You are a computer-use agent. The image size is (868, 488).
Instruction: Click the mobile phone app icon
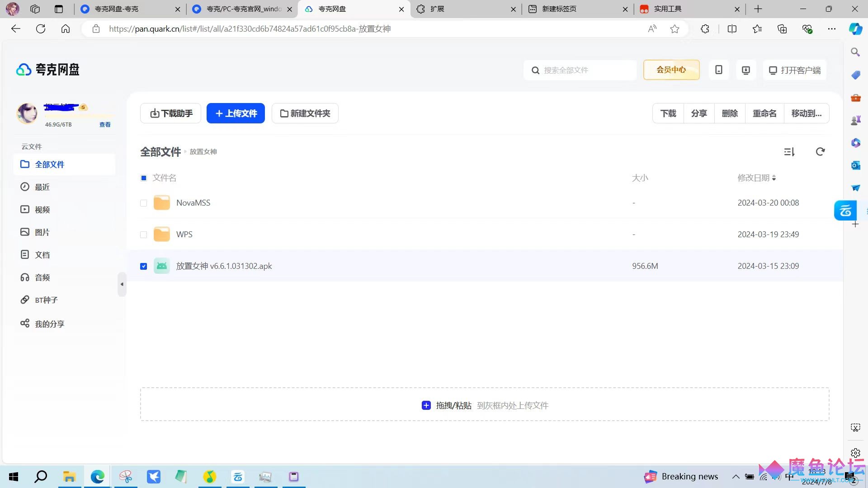719,70
